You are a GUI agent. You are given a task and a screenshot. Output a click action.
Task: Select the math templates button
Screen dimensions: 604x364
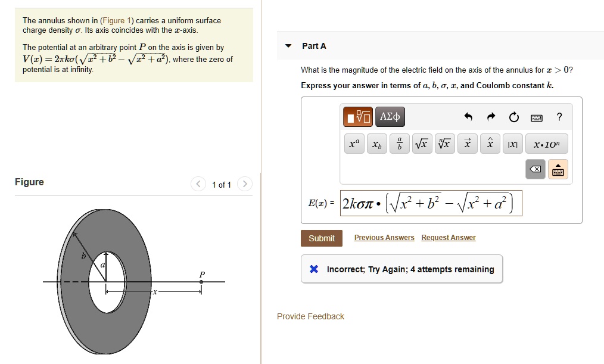pos(358,117)
